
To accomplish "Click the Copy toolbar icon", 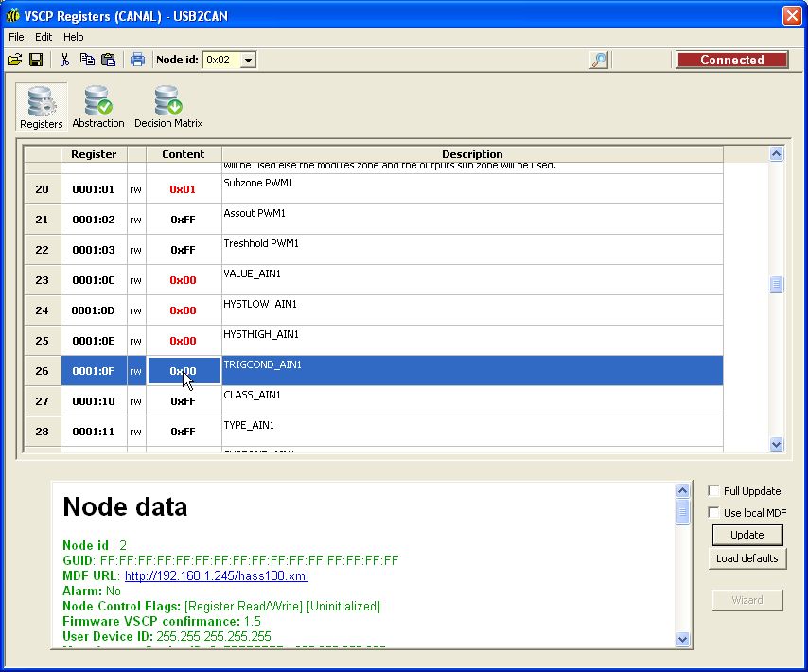I will click(x=87, y=60).
